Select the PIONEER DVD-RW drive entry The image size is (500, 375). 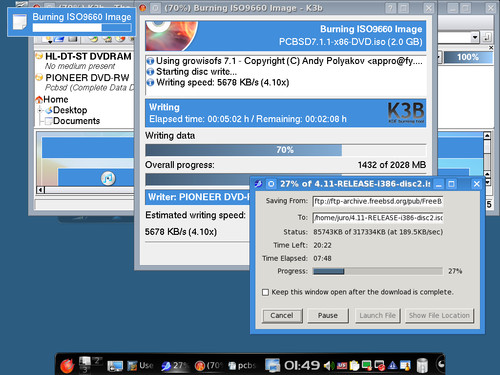click(87, 78)
